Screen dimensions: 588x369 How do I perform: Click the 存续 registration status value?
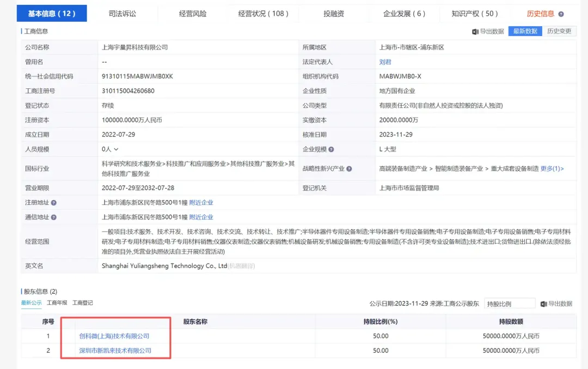click(108, 106)
